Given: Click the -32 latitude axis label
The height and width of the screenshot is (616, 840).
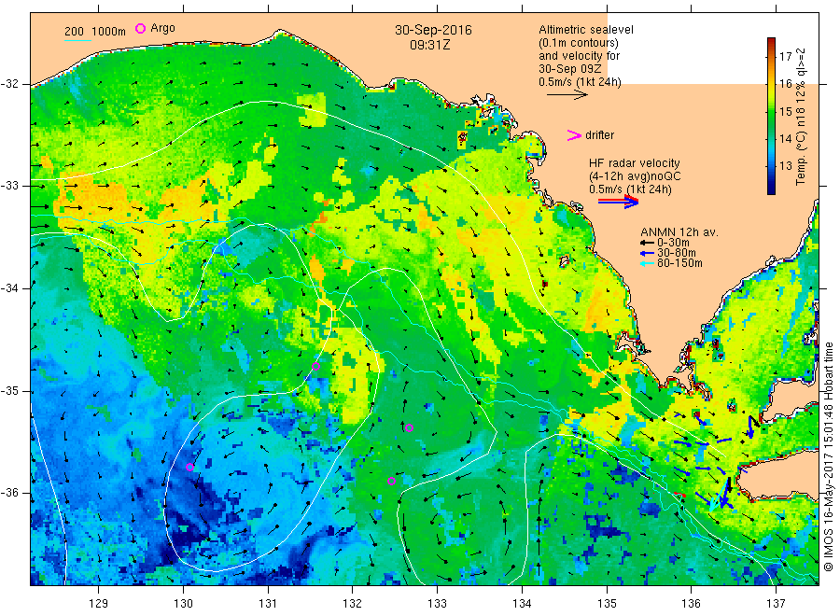Looking at the screenshot, I should click(9, 84).
